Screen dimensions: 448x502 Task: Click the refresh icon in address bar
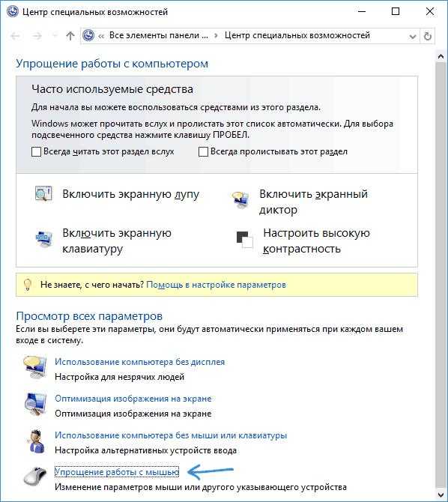point(428,36)
